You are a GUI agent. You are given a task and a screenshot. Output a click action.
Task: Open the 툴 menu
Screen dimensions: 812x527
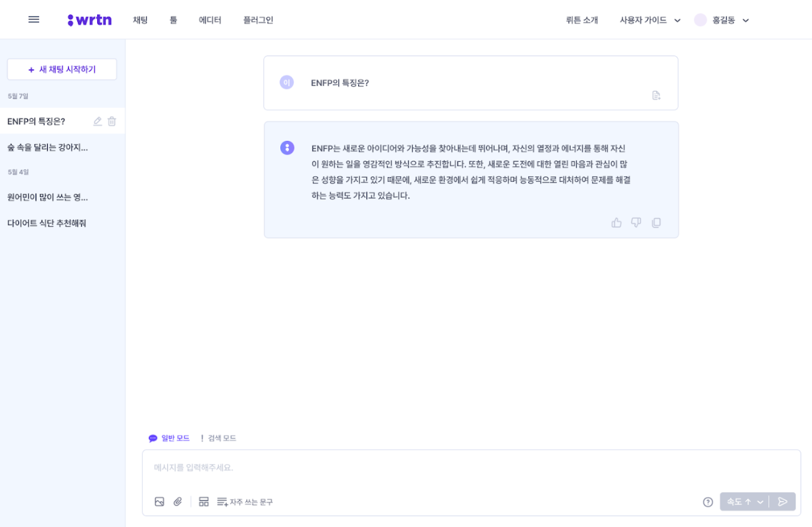click(174, 21)
